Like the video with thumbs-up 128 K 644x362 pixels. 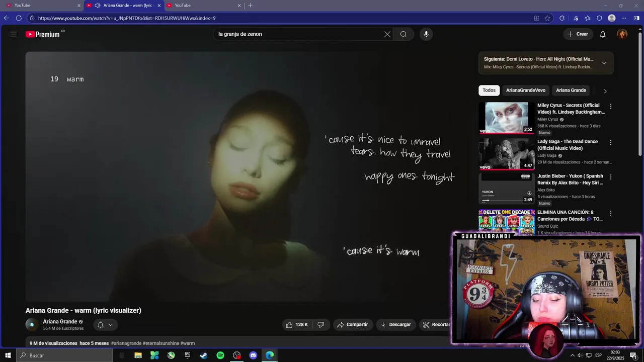297,325
